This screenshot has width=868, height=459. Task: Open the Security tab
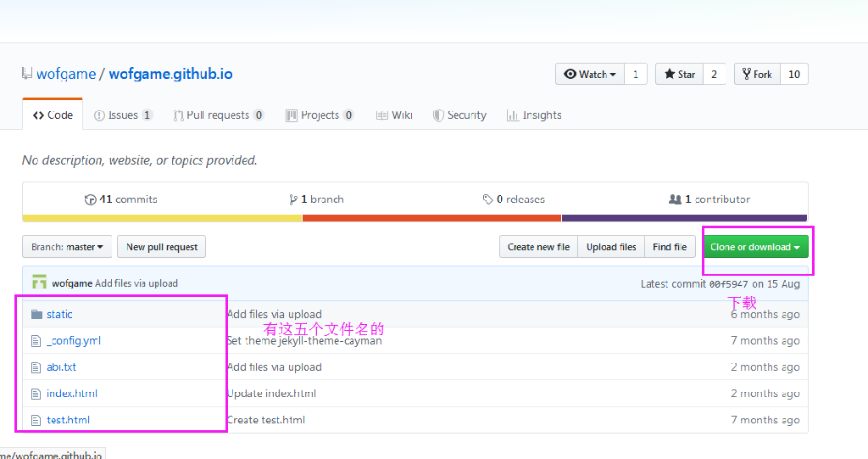point(459,115)
